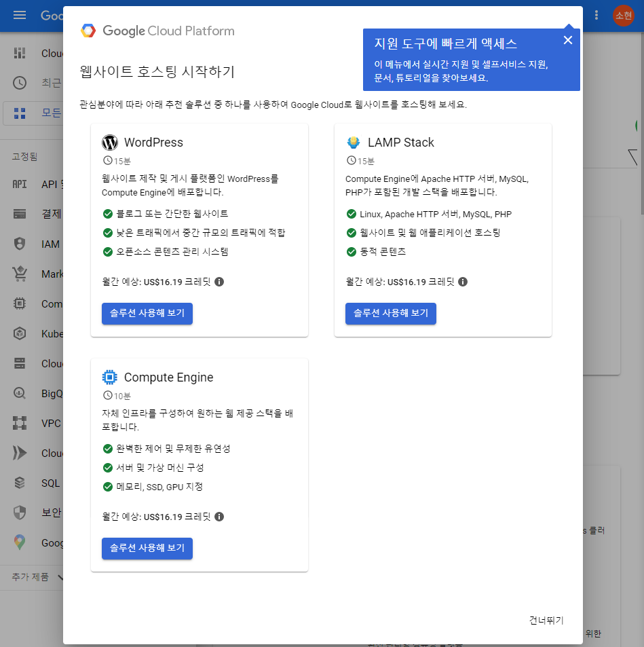
Task: Click '메모리, SSD, GPU 지정' text
Action: point(159,487)
